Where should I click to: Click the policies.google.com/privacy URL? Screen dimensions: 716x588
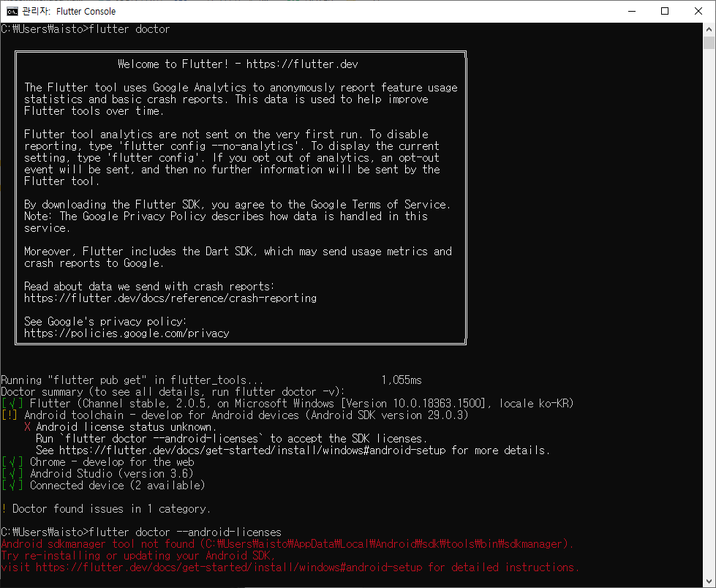pyautogui.click(x=127, y=333)
